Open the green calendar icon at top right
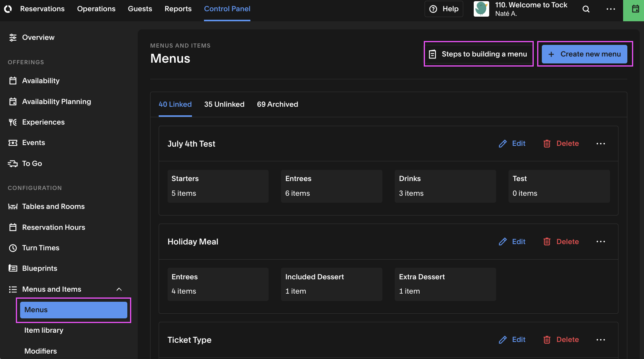644x359 pixels. pos(635,9)
